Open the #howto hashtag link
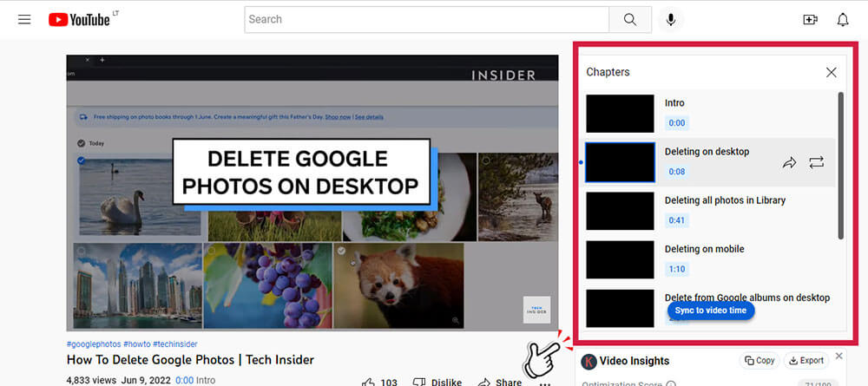The width and height of the screenshot is (868, 386). pyautogui.click(x=137, y=344)
